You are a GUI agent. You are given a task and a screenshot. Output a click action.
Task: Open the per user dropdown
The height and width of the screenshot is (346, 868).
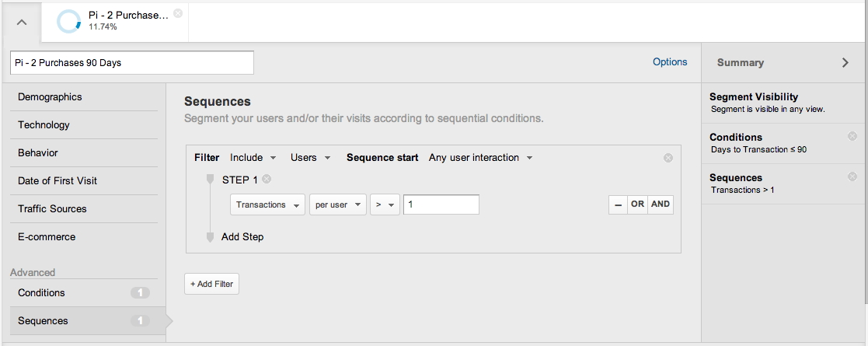(338, 204)
